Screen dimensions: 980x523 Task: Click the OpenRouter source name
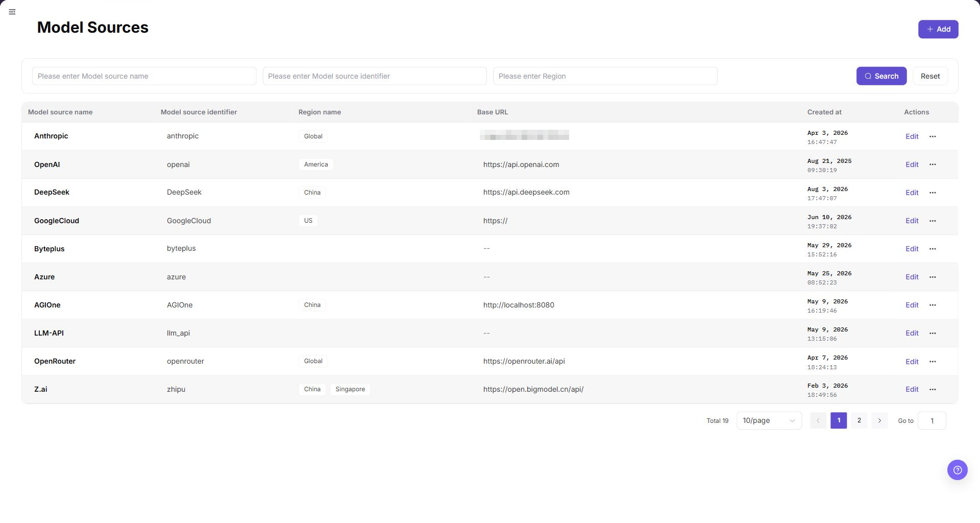click(55, 361)
